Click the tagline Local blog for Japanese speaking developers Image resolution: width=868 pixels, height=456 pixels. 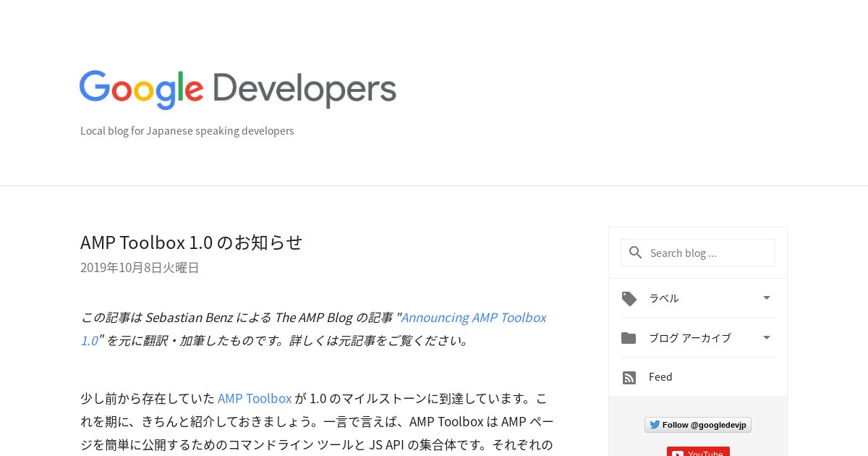coord(187,131)
